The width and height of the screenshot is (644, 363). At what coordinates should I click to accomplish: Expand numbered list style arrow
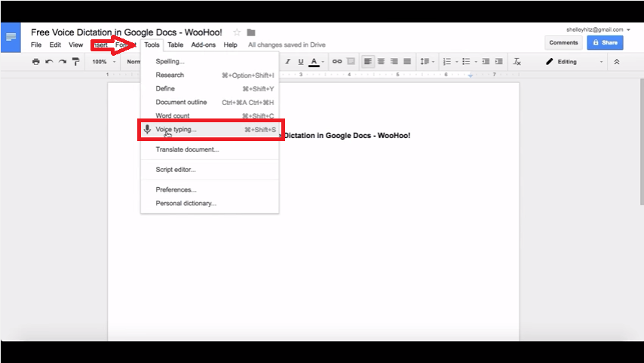coord(457,62)
